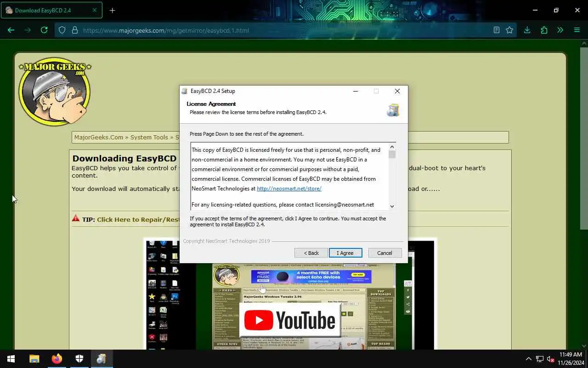Viewport: 588px width, 368px height.
Task: Click red warning TIP icon
Action: click(x=76, y=218)
